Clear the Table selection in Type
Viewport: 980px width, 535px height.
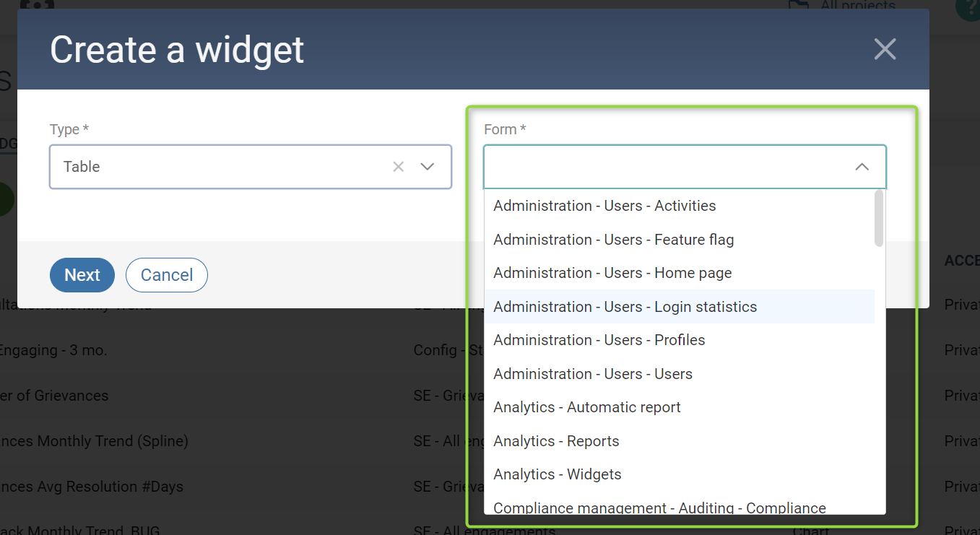click(x=398, y=167)
